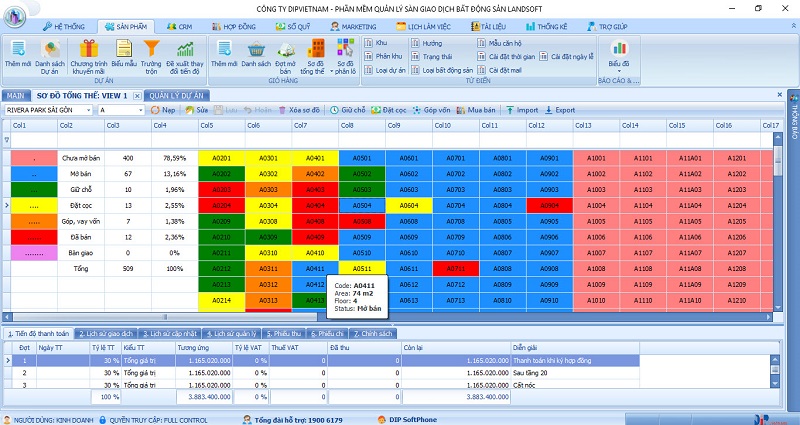Open Đề xuất thay đổi tiến độ
Viewport: 800px width, 425px height.
[x=185, y=57]
